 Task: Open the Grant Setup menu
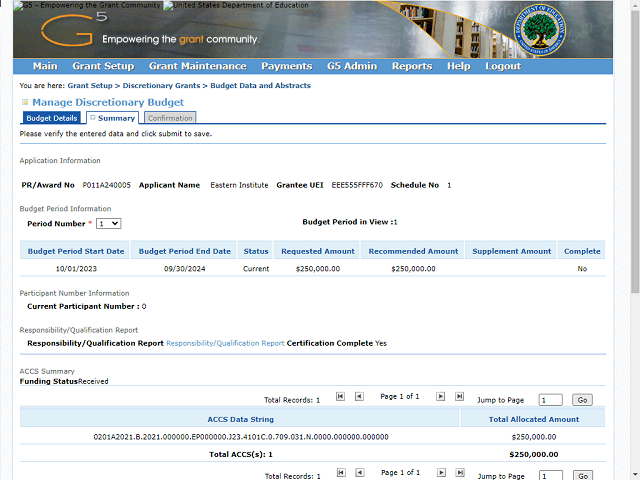(103, 66)
